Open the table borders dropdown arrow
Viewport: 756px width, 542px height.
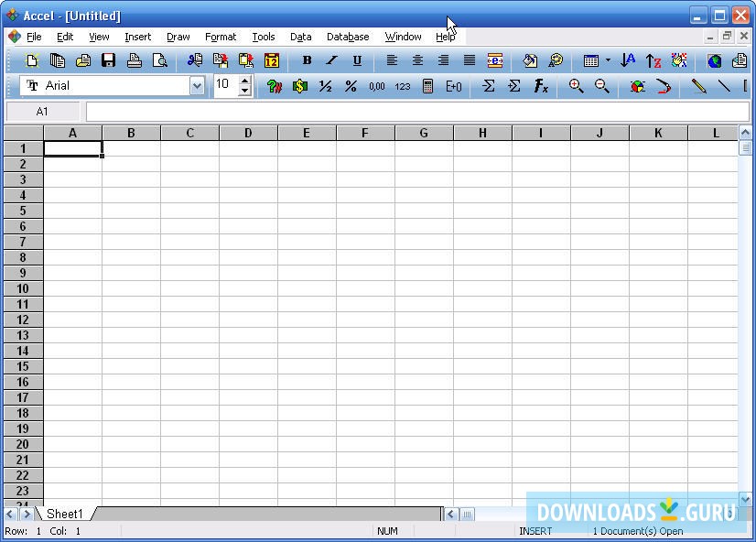click(x=608, y=60)
